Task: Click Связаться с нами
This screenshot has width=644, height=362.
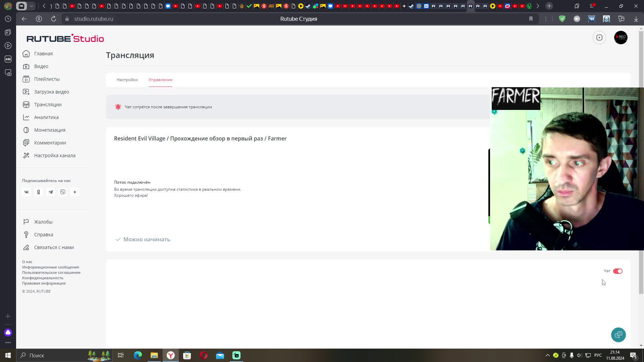Action: [48, 247]
